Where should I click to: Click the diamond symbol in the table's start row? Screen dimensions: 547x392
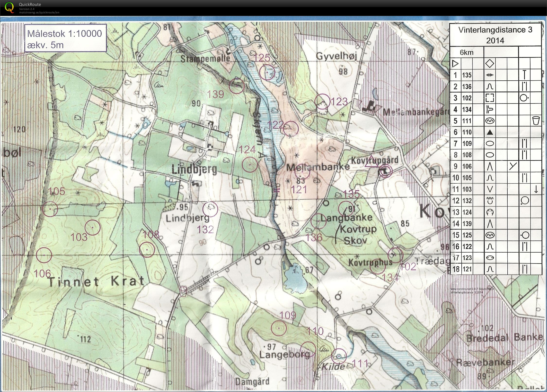(490, 64)
